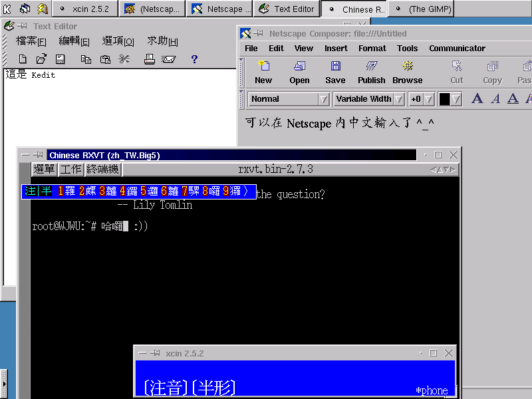
Task: Open the 終端機 menu in rxvt
Action: [103, 170]
